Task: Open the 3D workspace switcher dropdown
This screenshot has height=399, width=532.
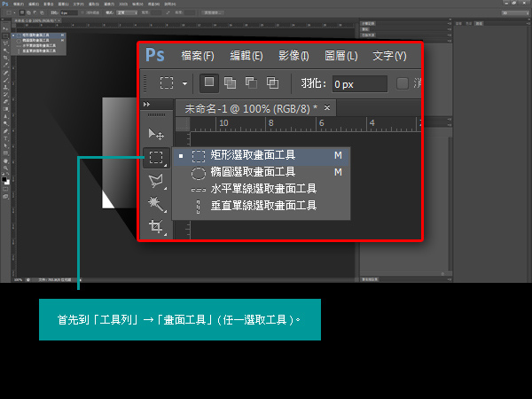Action: pos(515,13)
